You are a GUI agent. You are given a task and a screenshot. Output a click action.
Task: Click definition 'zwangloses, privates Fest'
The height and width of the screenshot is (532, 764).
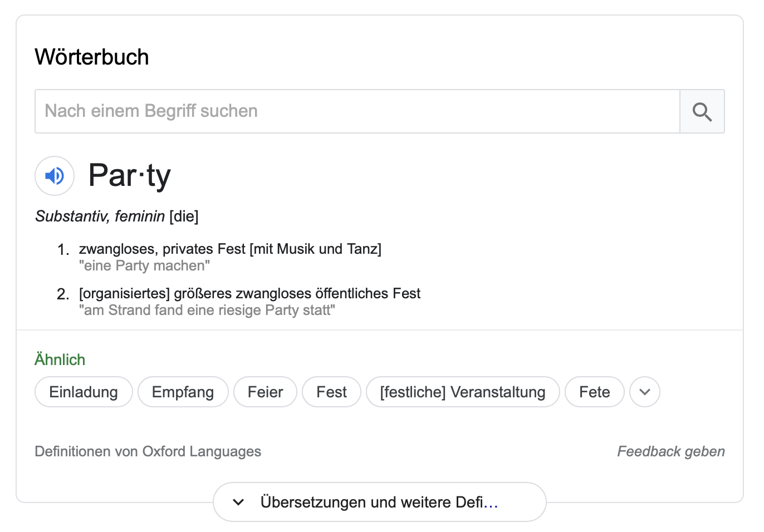click(x=162, y=249)
